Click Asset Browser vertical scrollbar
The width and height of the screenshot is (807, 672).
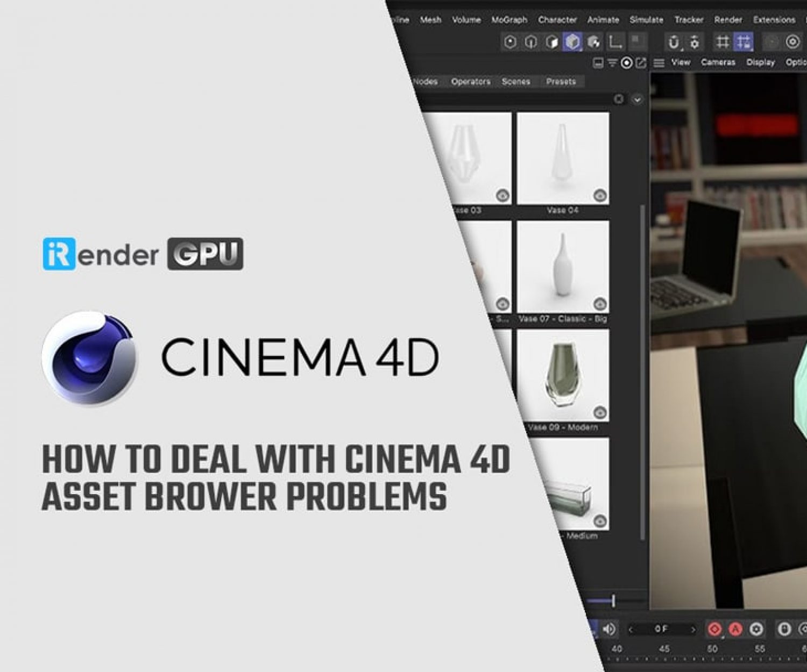(x=642, y=373)
